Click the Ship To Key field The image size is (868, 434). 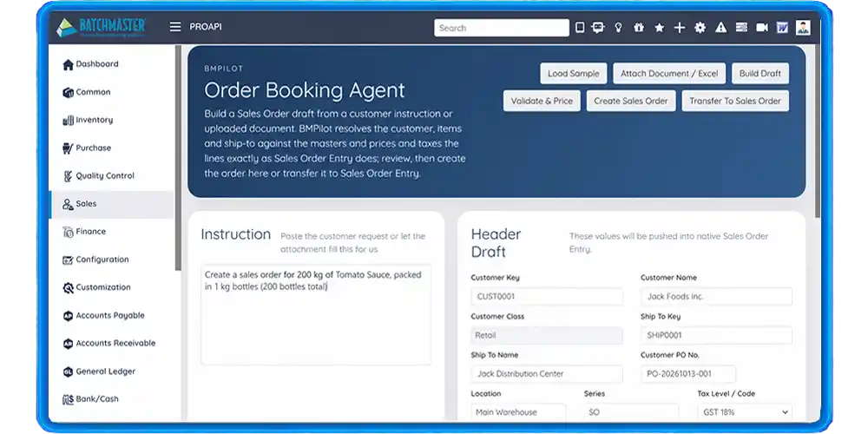716,335
